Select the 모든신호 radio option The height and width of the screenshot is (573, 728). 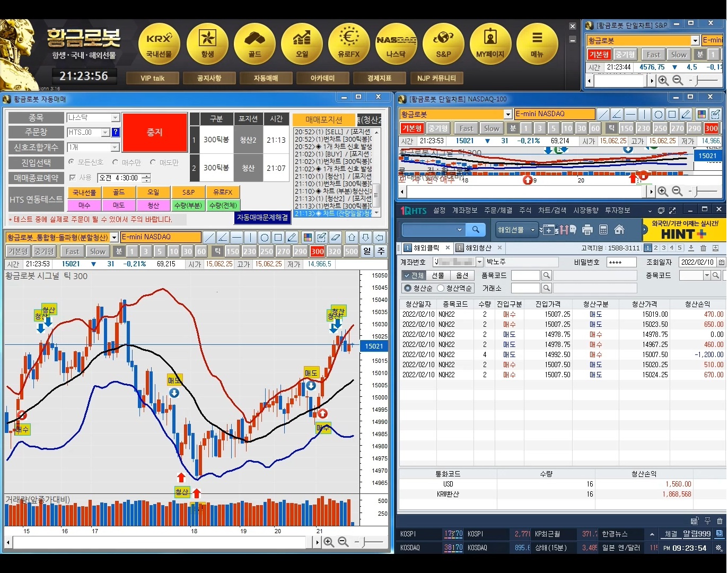[71, 162]
